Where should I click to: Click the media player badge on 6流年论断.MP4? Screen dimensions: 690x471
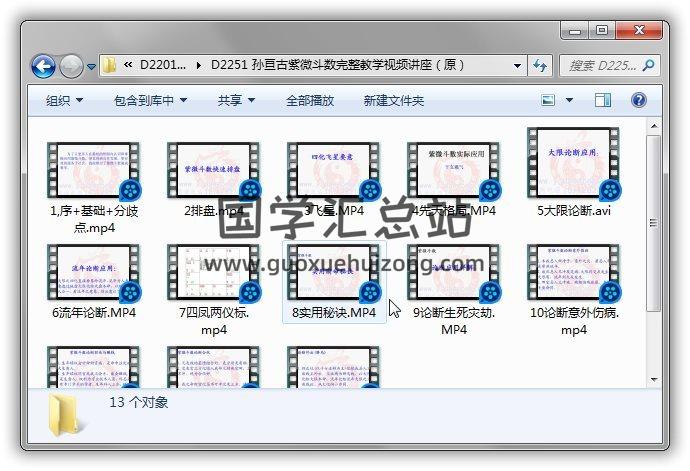[130, 293]
